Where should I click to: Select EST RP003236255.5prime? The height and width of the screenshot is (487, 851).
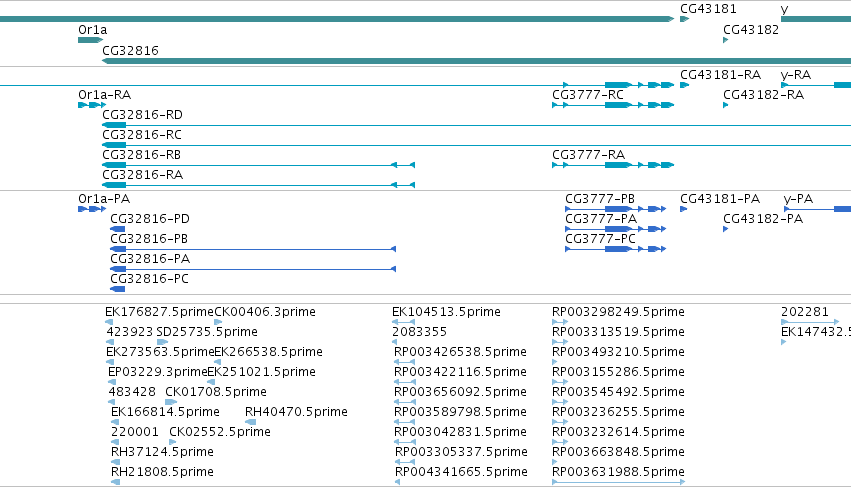[x=618, y=412]
